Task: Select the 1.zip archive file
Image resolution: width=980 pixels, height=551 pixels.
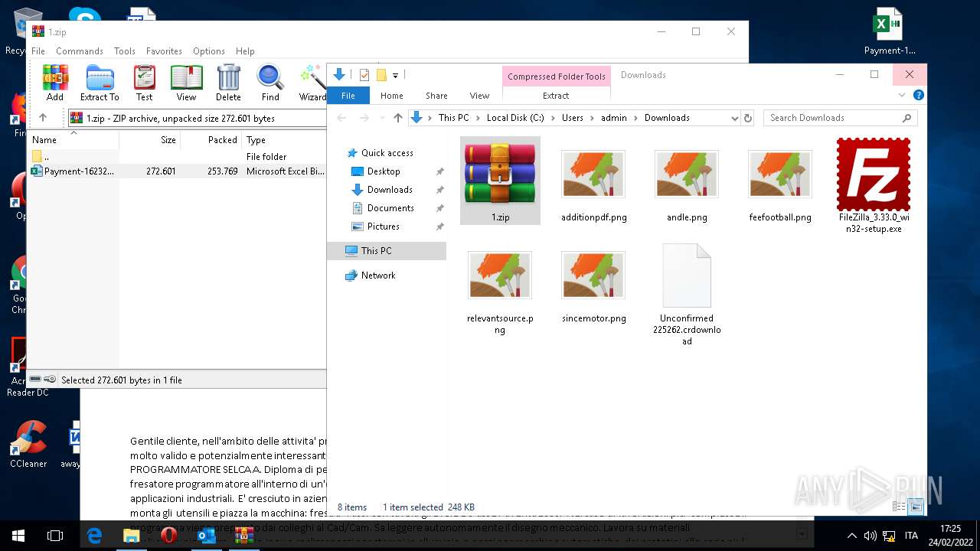Action: click(x=500, y=181)
